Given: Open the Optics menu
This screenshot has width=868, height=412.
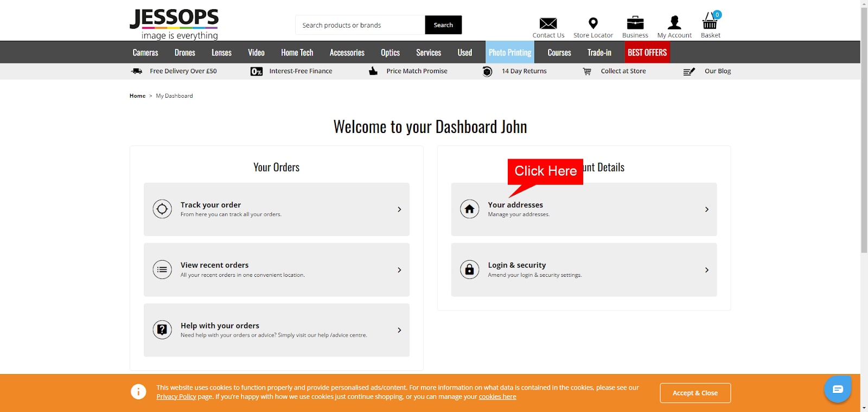Looking at the screenshot, I should tap(390, 53).
